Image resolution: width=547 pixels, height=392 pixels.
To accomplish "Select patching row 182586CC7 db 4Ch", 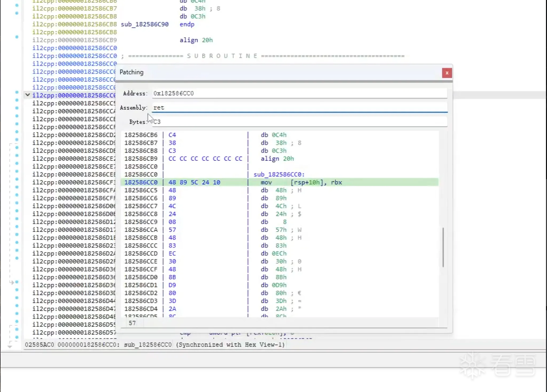I will [x=280, y=206].
